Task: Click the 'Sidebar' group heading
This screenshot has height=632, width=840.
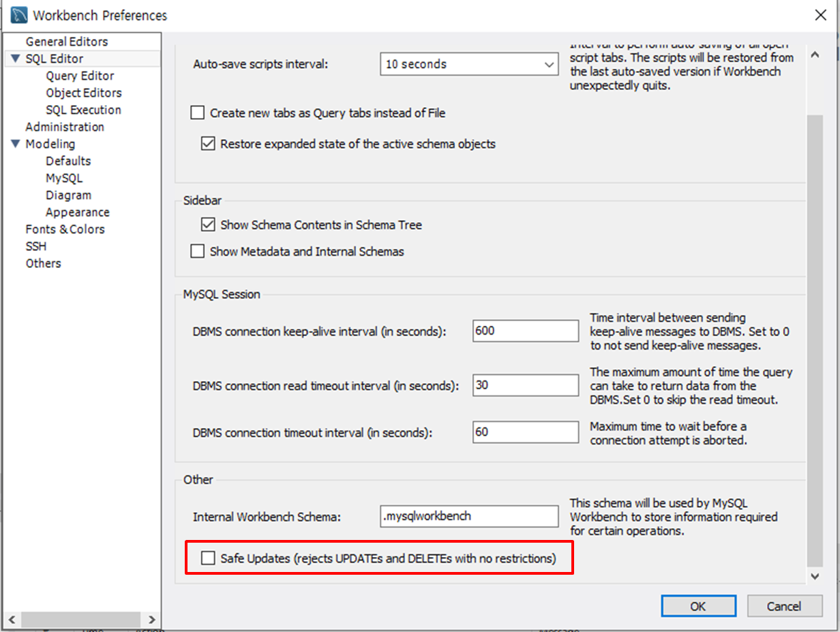Action: [202, 200]
